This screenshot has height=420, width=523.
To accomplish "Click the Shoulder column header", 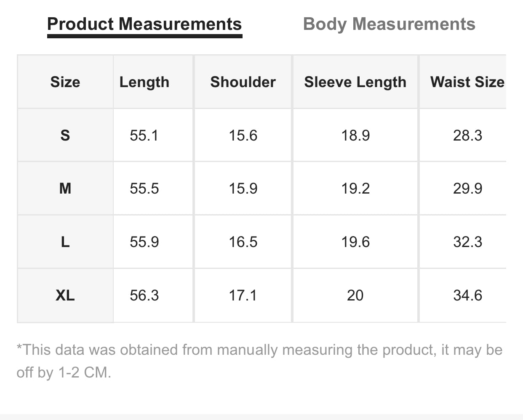I will click(243, 82).
